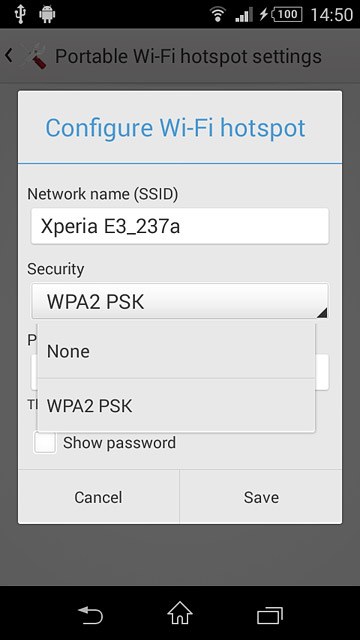
Task: Tap the battery 100 indicator
Action: [x=282, y=15]
